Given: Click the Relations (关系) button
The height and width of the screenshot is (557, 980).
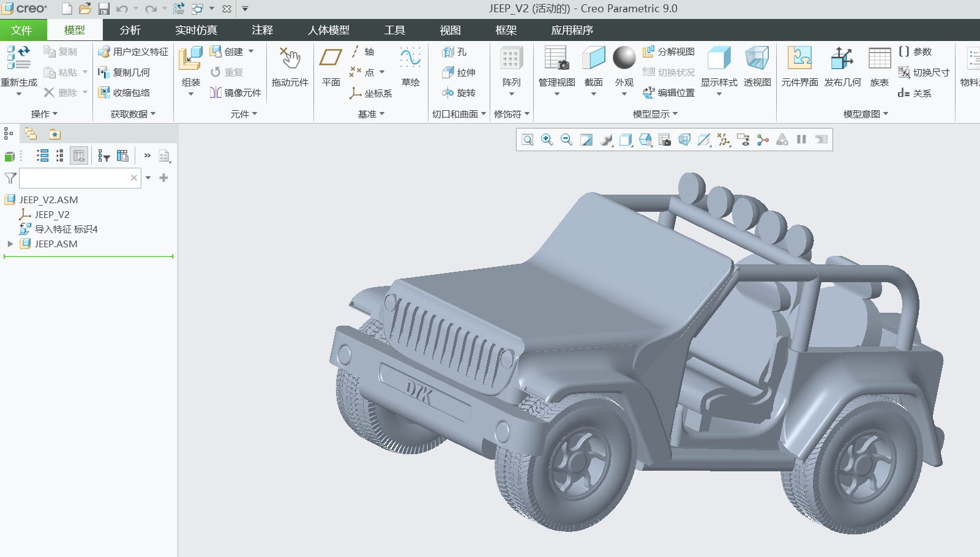Looking at the screenshot, I should [915, 93].
